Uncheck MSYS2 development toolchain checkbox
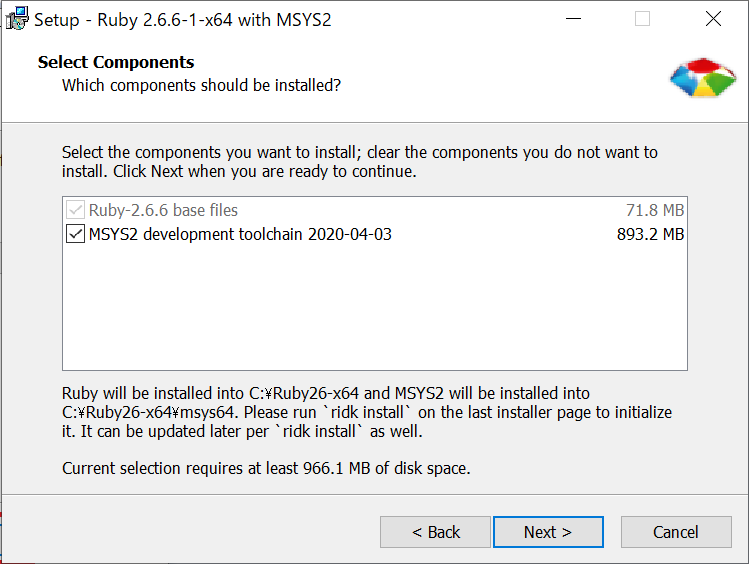The image size is (749, 564). pos(75,234)
